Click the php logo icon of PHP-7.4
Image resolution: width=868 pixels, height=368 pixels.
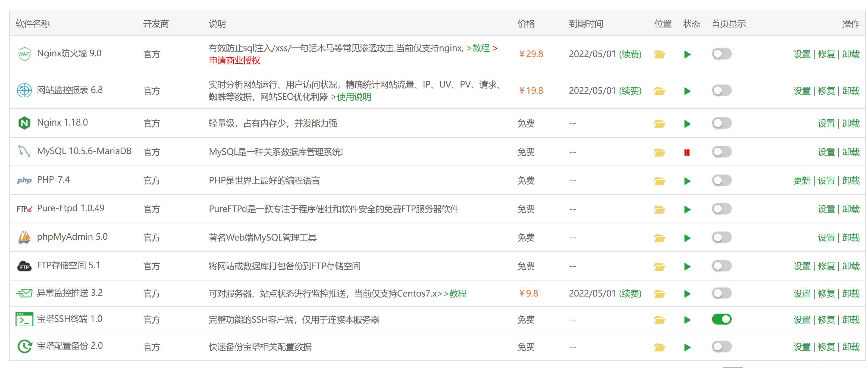coord(24,180)
